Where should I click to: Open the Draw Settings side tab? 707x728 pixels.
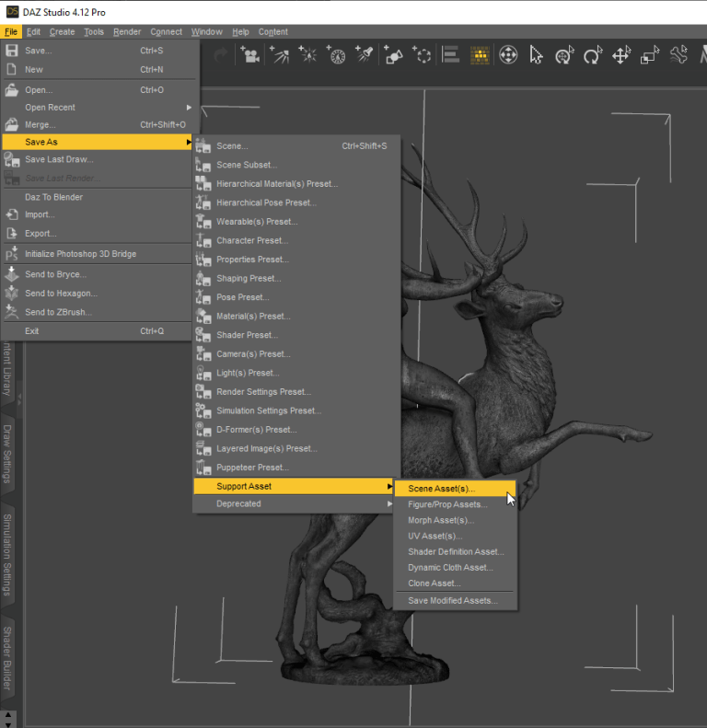pyautogui.click(x=7, y=454)
